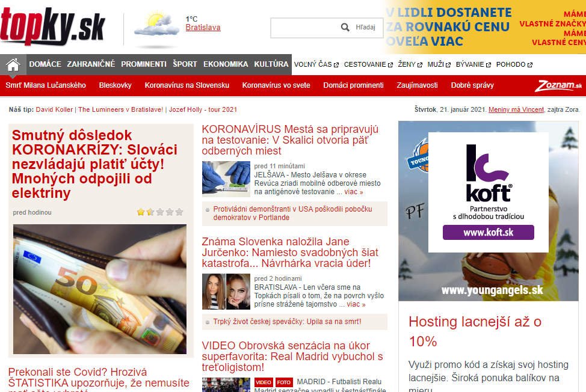586x392 pixels.
Task: Select Dobré správy in the red bar
Action: (x=472, y=85)
